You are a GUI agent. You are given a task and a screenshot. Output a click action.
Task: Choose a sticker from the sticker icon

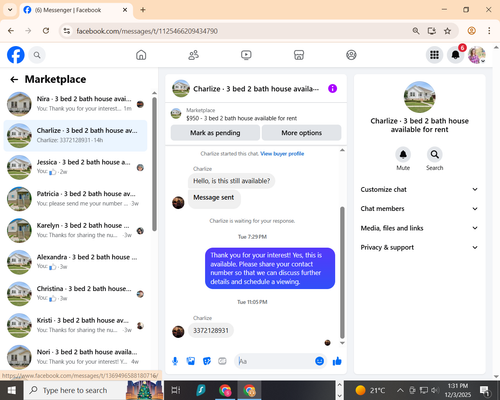pos(207,361)
